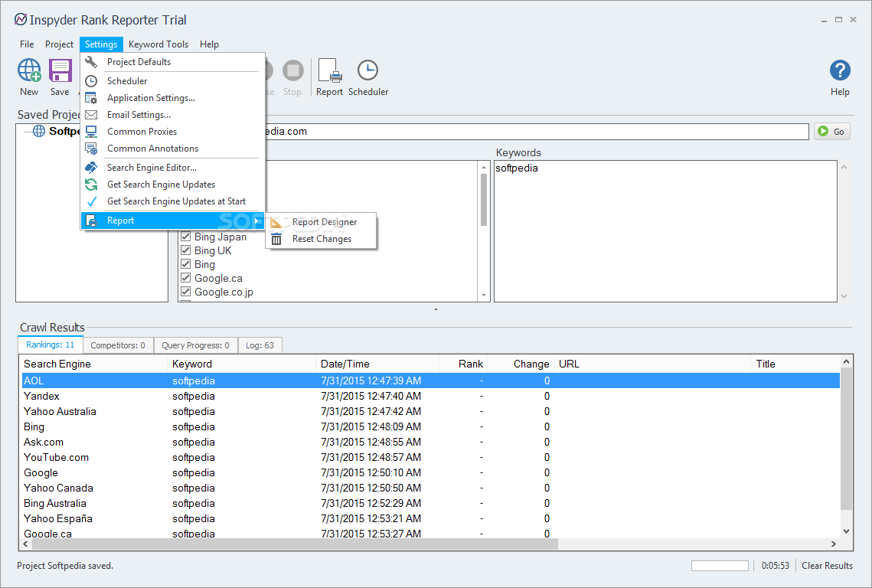Click the Common Proxies computer icon
Viewport: 872px width, 588px height.
[x=91, y=131]
